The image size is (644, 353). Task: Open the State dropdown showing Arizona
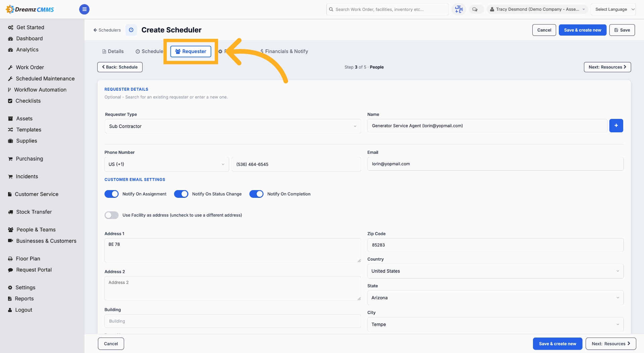(495, 298)
